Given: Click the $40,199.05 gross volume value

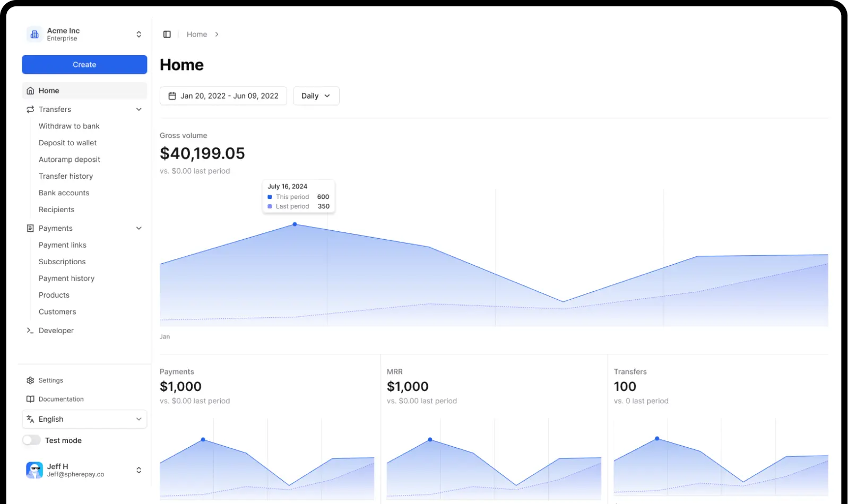Looking at the screenshot, I should 202,153.
